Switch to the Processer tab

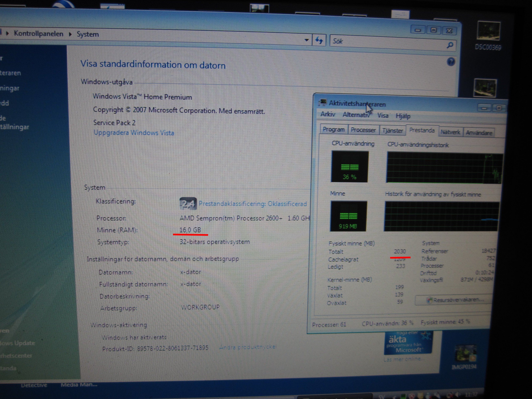coord(363,130)
